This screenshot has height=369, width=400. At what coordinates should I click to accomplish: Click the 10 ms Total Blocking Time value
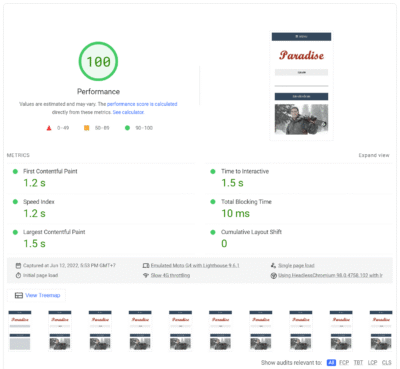236,213
